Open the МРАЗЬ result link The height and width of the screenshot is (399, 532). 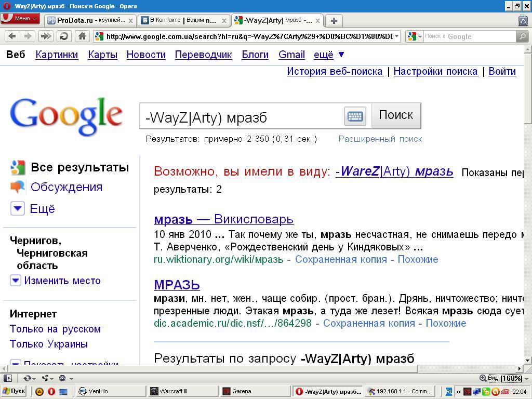177,285
